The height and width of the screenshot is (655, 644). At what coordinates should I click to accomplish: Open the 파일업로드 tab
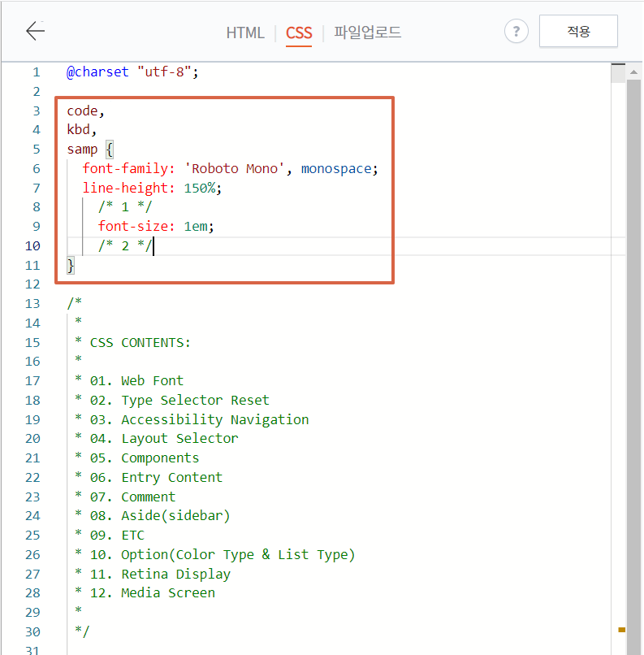pyautogui.click(x=368, y=33)
